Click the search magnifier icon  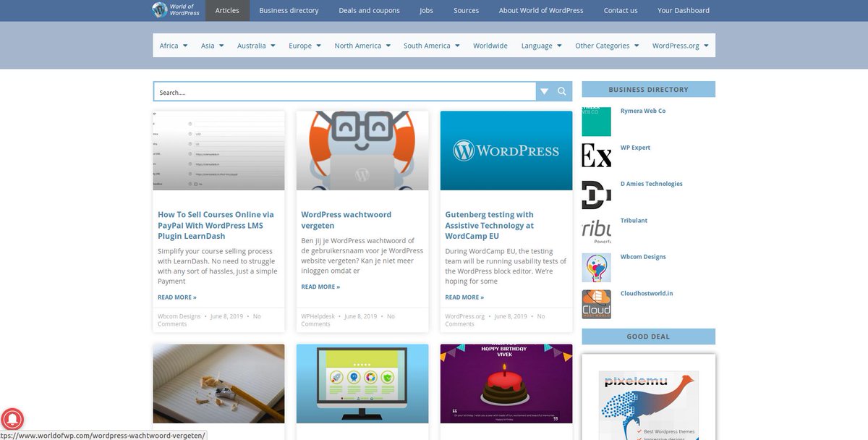click(562, 91)
